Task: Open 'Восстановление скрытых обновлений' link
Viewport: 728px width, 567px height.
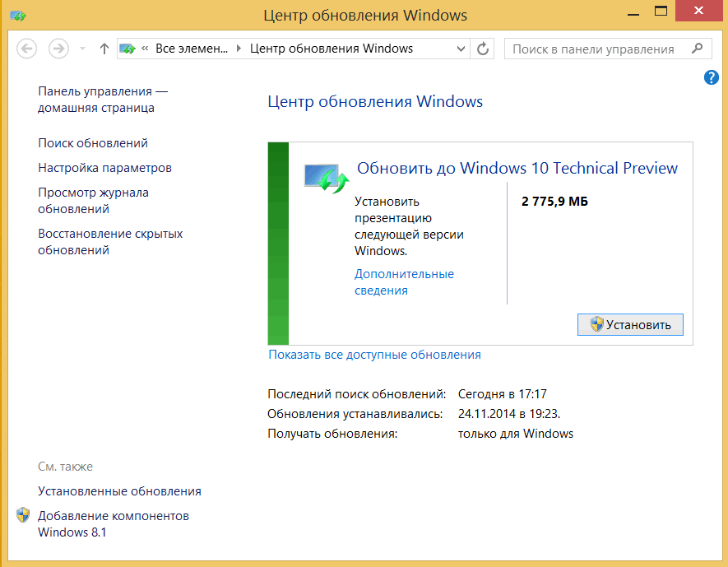Action: (110, 241)
